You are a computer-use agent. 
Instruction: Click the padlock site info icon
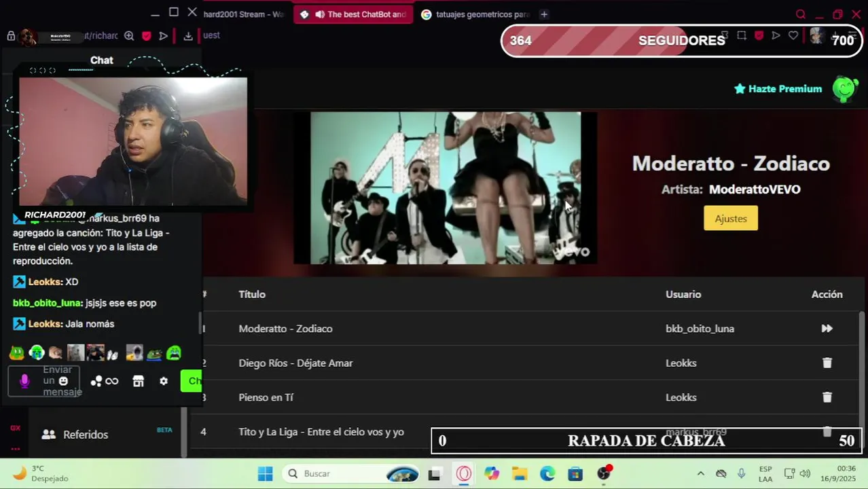coord(11,36)
